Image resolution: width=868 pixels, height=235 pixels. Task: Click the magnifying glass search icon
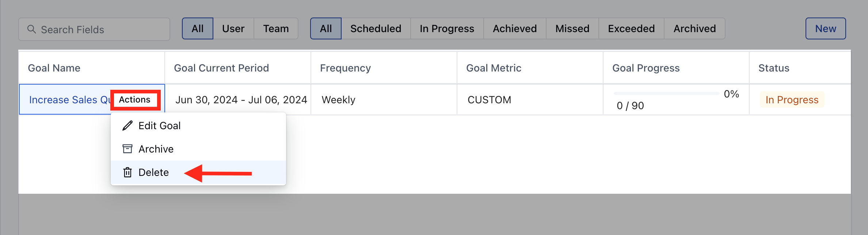tap(32, 29)
